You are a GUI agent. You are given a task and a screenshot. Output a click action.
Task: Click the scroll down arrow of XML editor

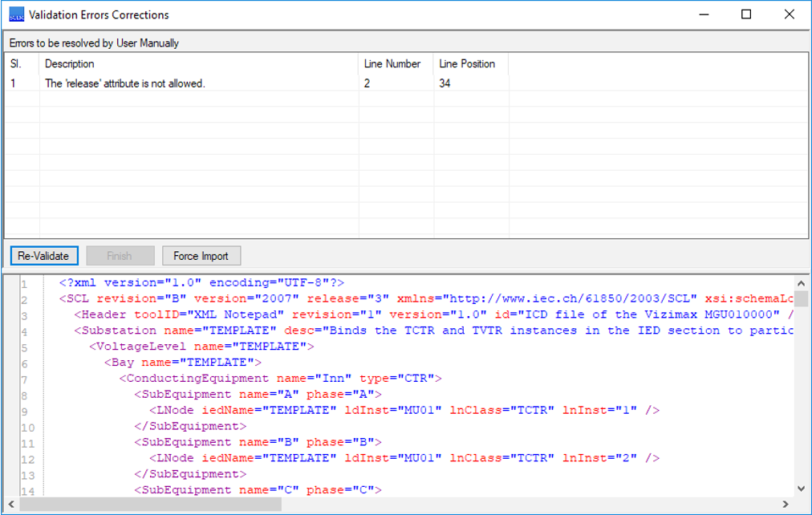click(801, 489)
